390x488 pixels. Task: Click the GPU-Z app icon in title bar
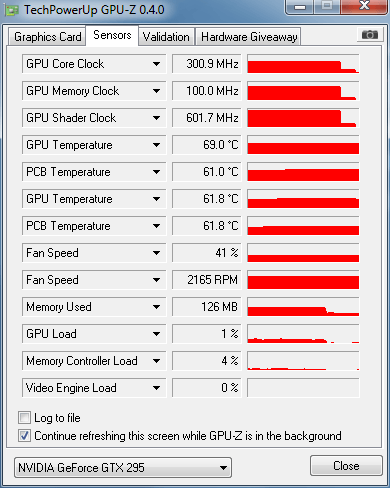point(12,10)
